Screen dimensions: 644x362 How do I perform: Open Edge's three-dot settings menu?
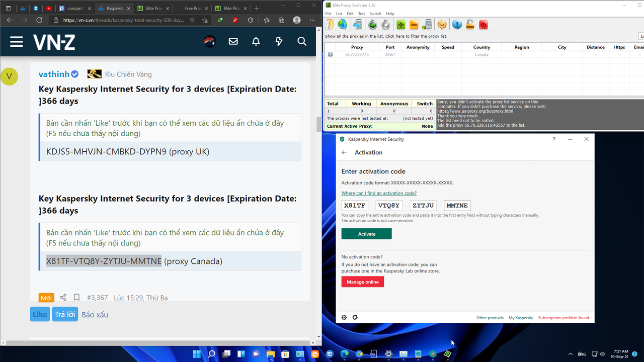pyautogui.click(x=312, y=20)
